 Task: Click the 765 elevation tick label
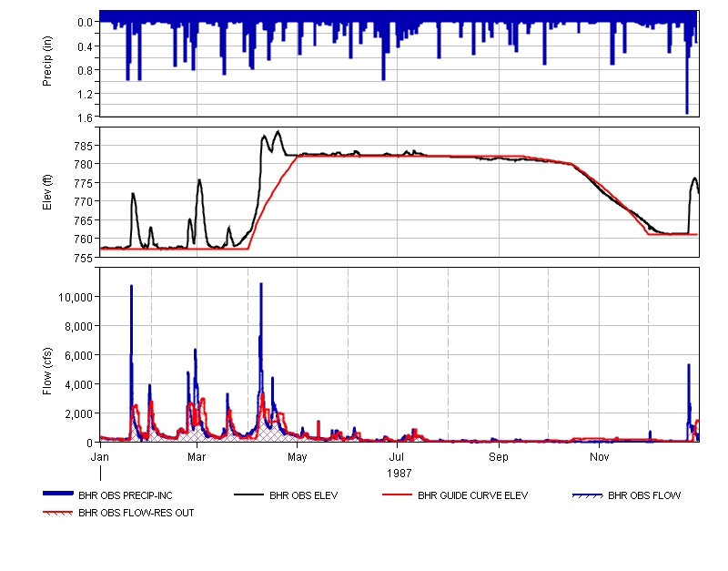pos(84,220)
